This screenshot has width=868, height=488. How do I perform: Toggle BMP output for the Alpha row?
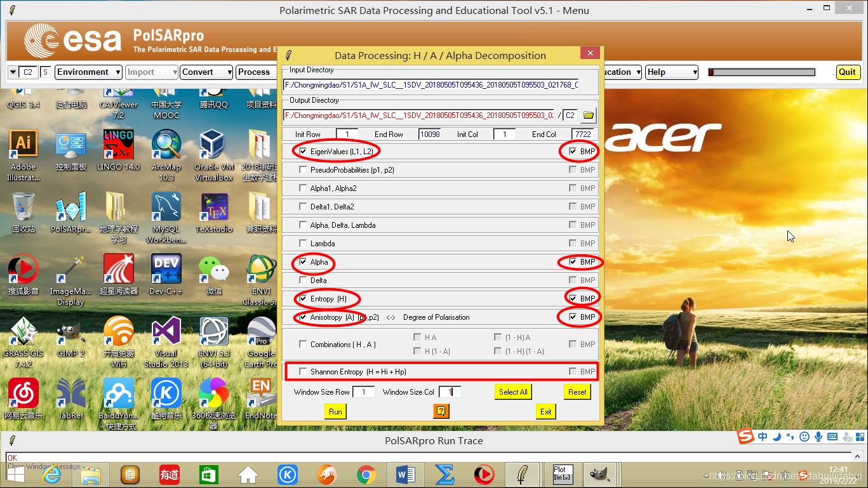pyautogui.click(x=573, y=262)
